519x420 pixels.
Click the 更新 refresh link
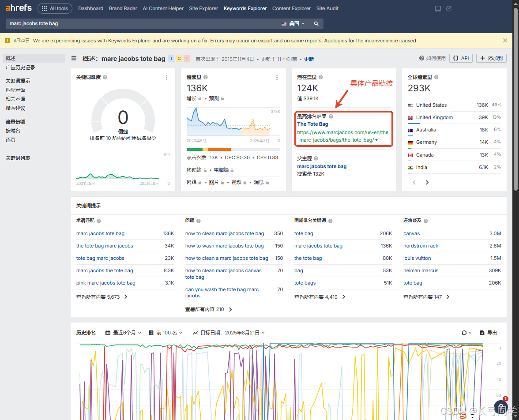309,59
